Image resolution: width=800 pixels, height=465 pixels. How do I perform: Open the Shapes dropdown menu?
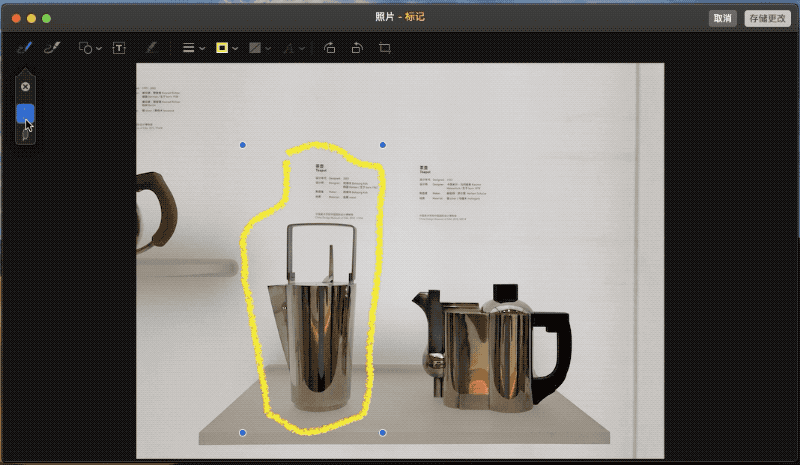[90, 47]
